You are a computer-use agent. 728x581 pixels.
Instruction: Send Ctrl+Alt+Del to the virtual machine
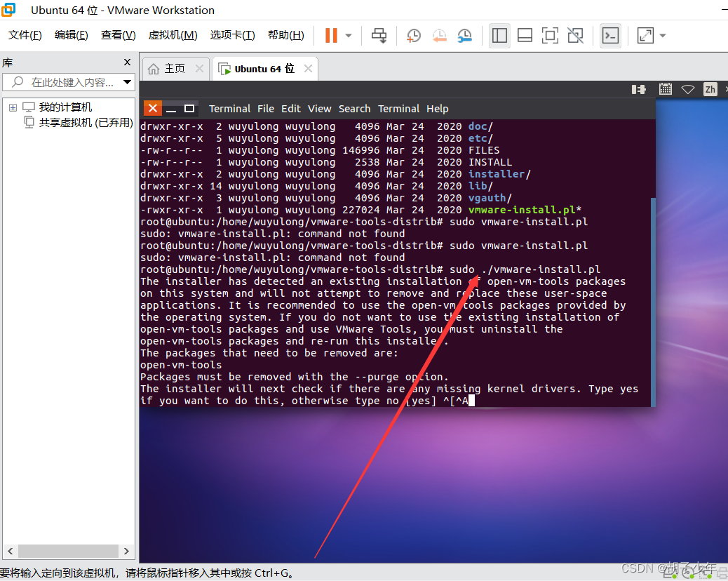pos(379,35)
